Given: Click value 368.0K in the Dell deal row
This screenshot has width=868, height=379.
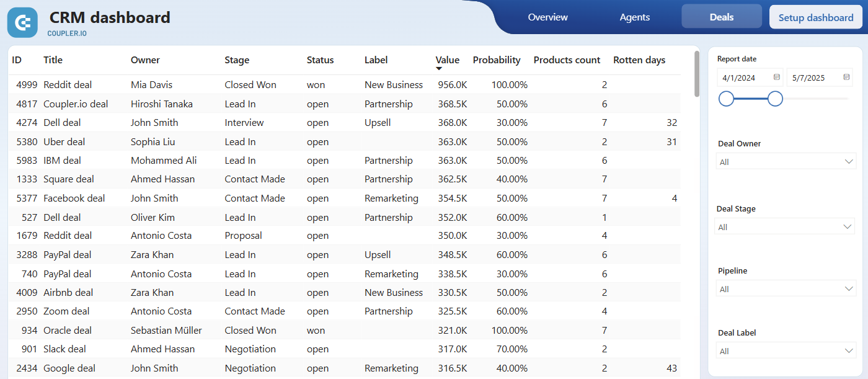Looking at the screenshot, I should 453,122.
